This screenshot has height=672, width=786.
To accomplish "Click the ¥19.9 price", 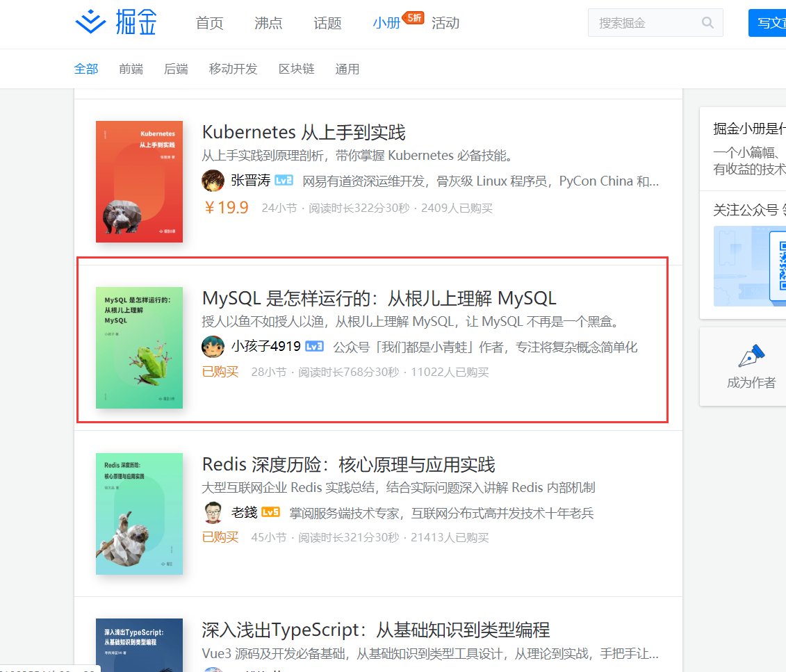I will [226, 208].
